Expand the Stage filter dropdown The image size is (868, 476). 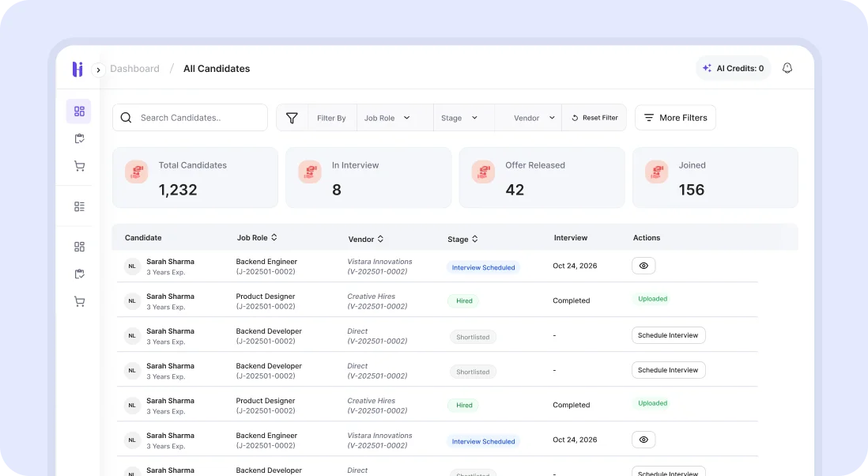pyautogui.click(x=459, y=117)
